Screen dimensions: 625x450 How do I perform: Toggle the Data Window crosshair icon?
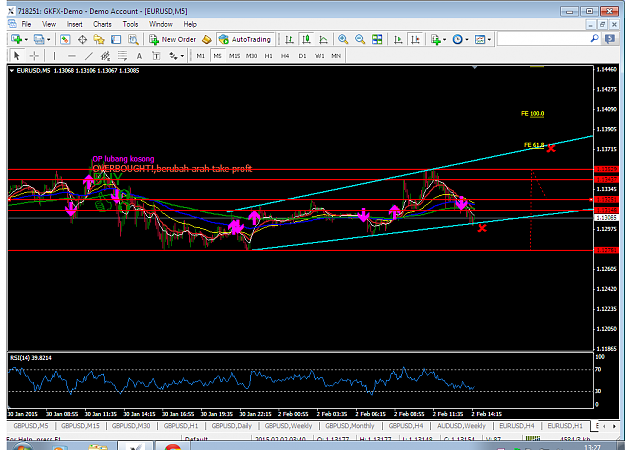[x=82, y=39]
